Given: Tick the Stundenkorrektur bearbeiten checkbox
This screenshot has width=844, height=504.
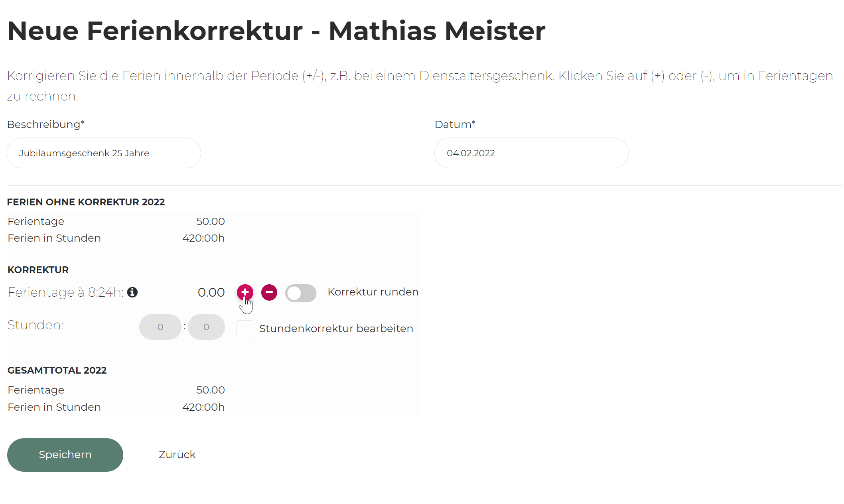Looking at the screenshot, I should click(x=245, y=329).
